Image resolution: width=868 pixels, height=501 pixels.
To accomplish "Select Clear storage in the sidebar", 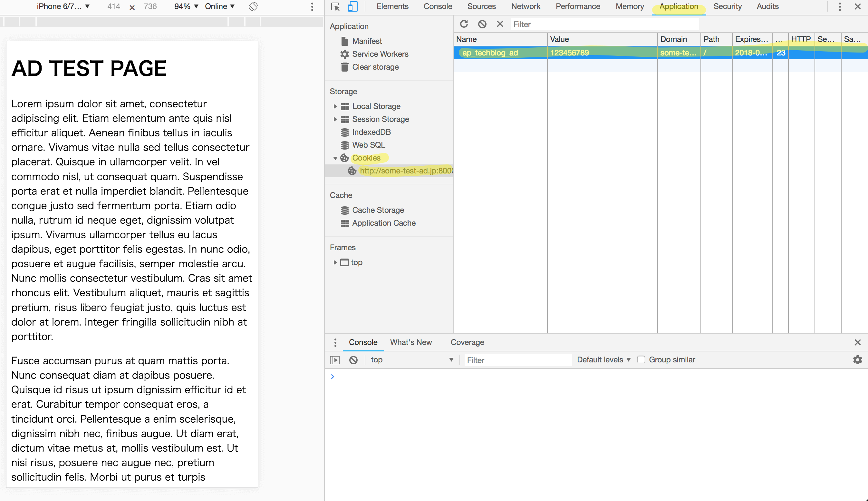I will pyautogui.click(x=375, y=67).
